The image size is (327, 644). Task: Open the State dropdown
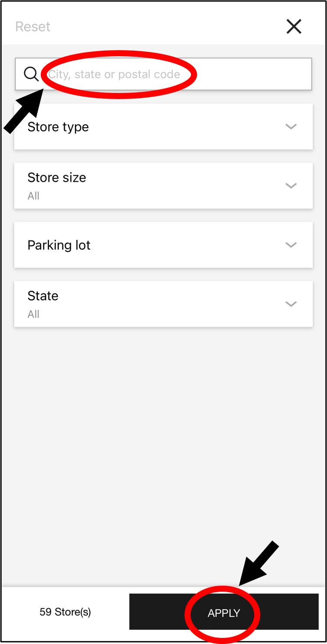click(163, 304)
